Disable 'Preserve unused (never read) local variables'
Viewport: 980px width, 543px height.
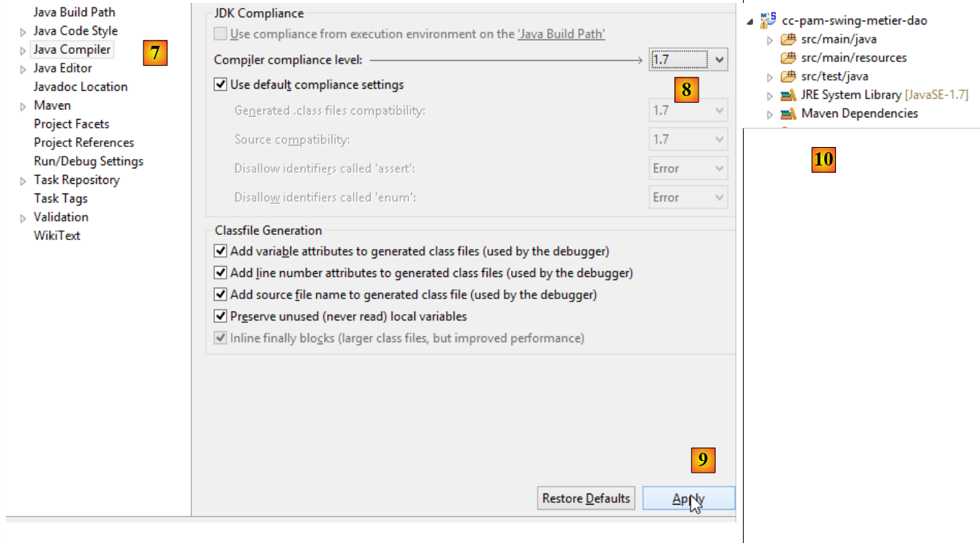coord(220,316)
